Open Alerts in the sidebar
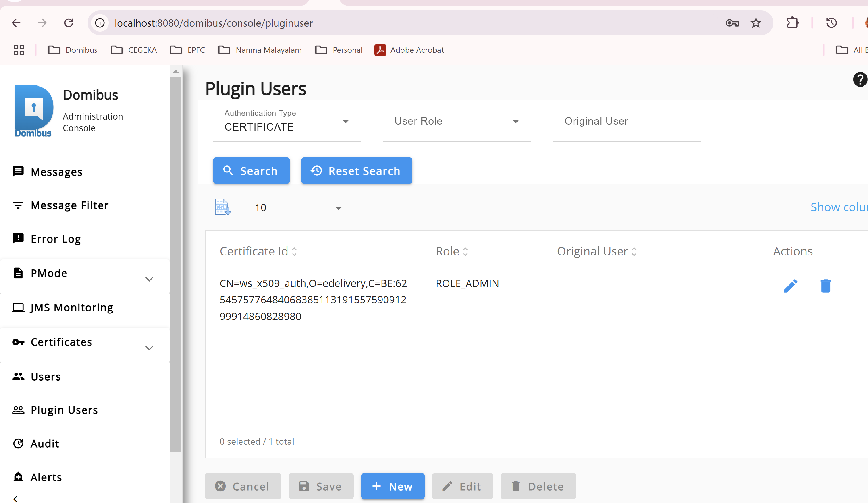 (37, 477)
